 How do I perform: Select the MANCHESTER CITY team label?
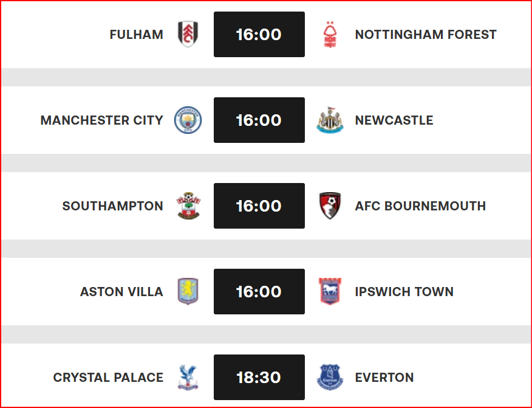103,120
